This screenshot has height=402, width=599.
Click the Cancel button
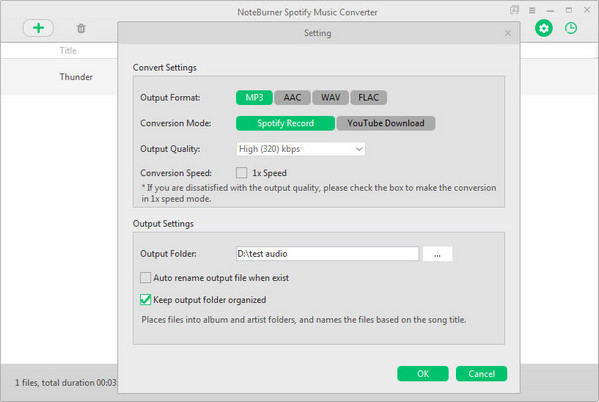pos(481,374)
